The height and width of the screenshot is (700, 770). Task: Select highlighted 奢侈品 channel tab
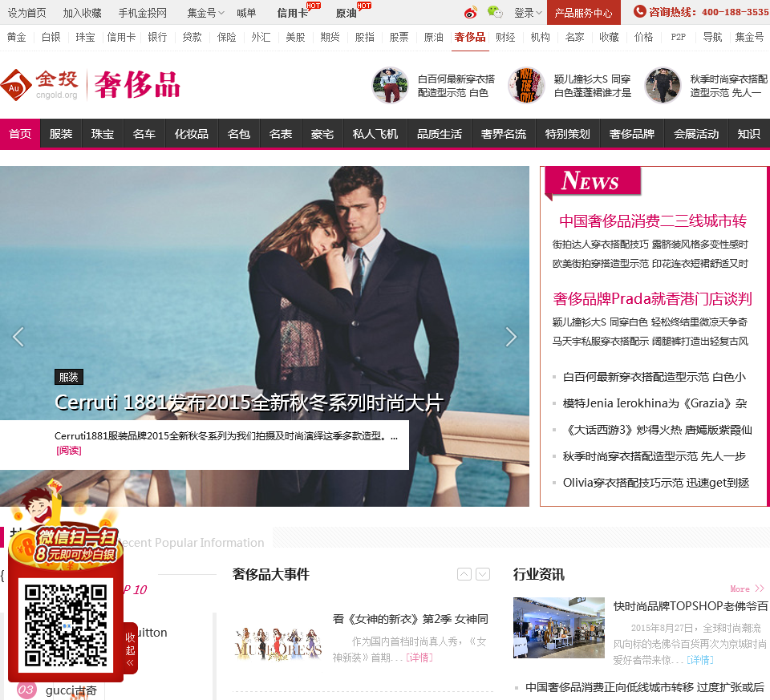click(x=470, y=38)
